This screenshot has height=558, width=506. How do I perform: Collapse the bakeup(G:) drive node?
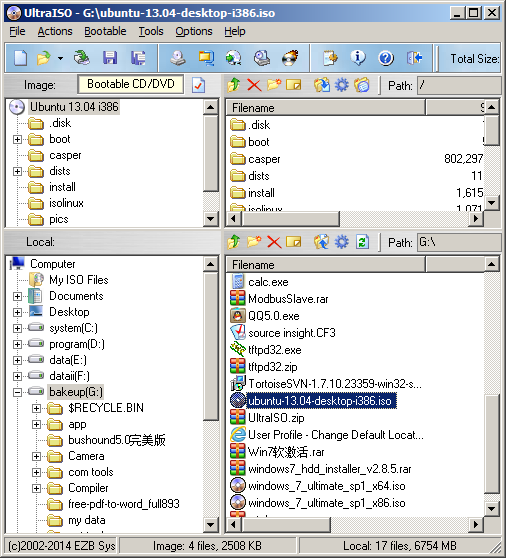click(x=17, y=392)
